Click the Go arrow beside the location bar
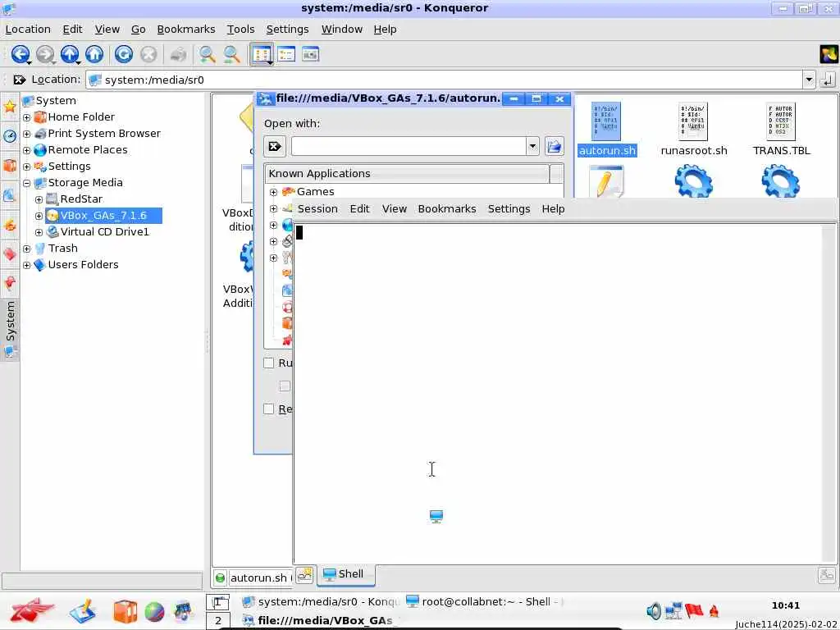The height and width of the screenshot is (630, 840). click(828, 80)
